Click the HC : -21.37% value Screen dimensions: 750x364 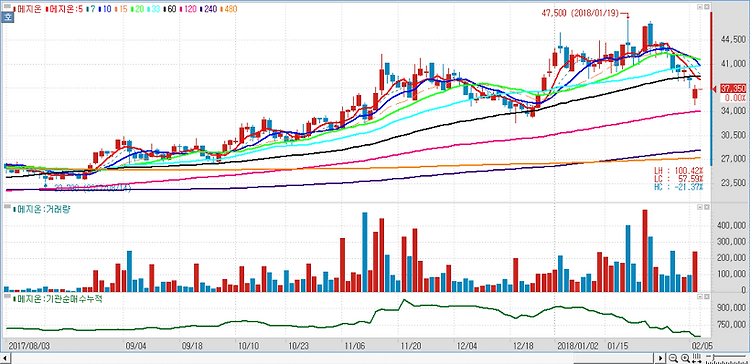679,186
